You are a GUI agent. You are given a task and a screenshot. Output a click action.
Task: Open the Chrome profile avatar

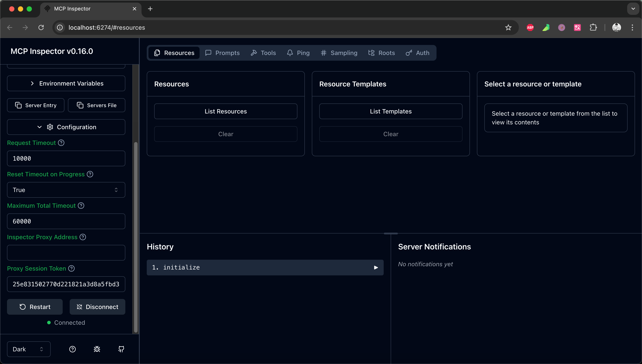tap(616, 27)
